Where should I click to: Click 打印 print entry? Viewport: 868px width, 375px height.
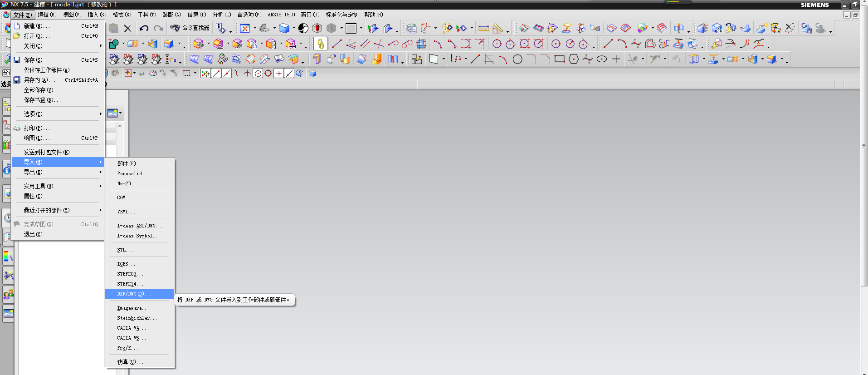58,128
